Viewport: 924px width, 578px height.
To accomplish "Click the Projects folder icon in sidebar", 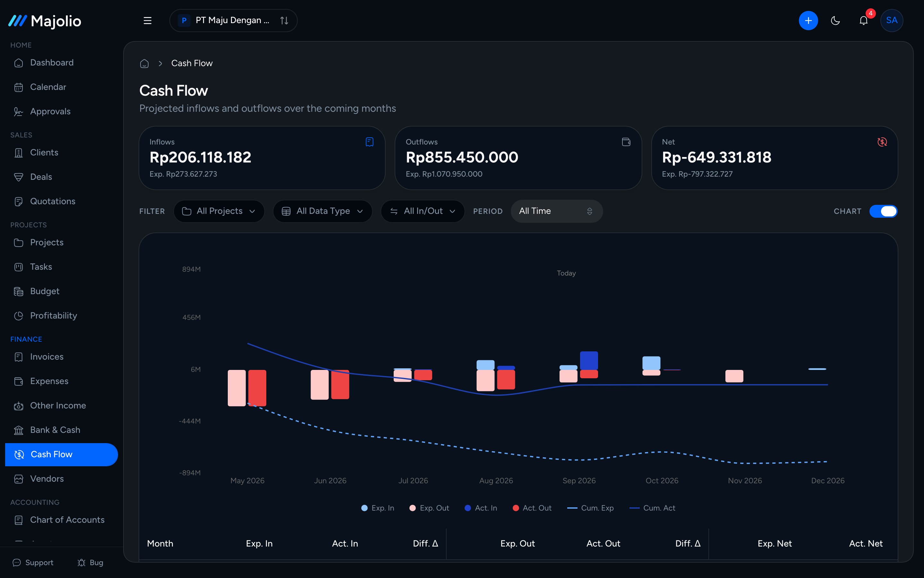I will tap(18, 243).
